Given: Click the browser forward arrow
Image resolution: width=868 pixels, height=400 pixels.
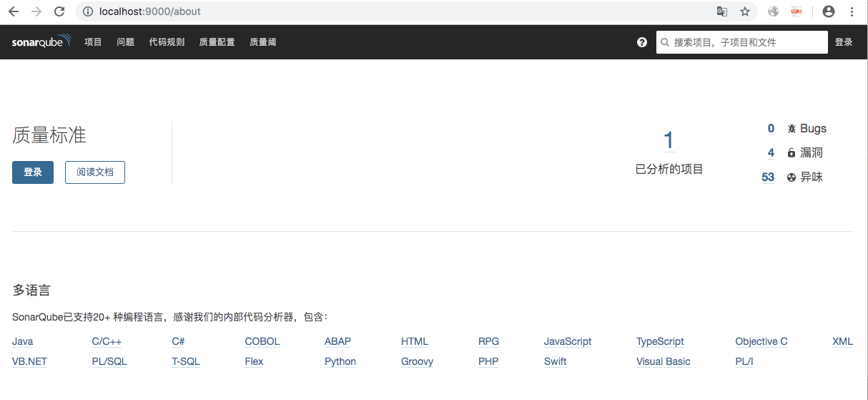Looking at the screenshot, I should click(x=36, y=11).
